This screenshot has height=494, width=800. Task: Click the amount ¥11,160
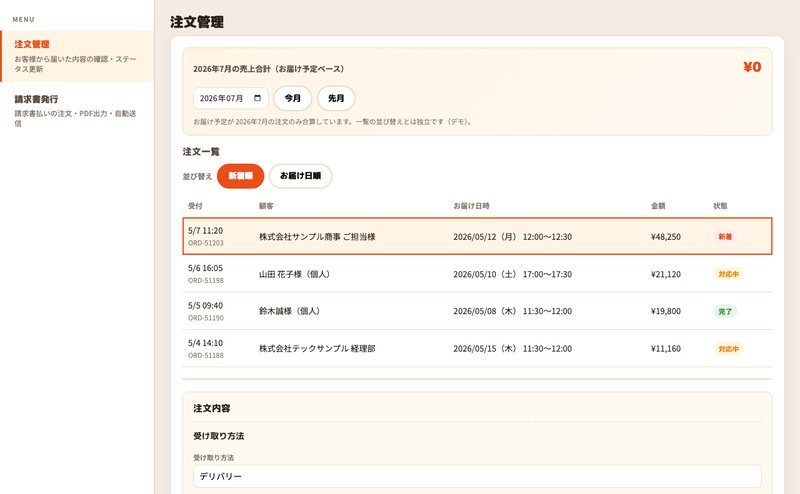click(x=666, y=349)
